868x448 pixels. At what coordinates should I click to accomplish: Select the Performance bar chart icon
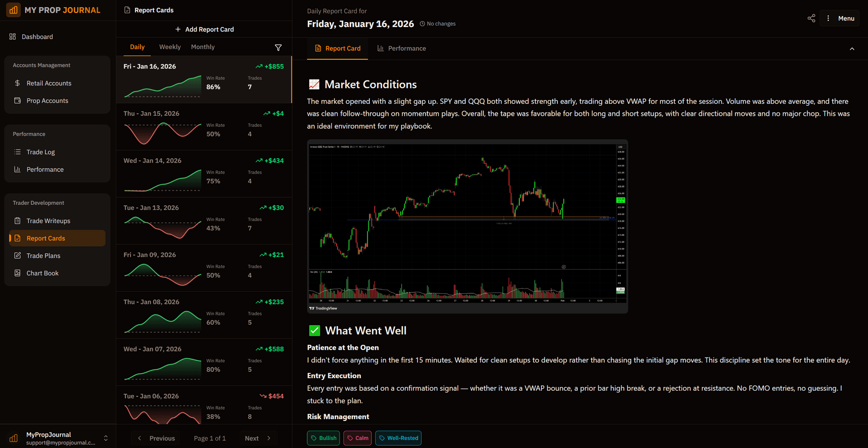point(17,169)
